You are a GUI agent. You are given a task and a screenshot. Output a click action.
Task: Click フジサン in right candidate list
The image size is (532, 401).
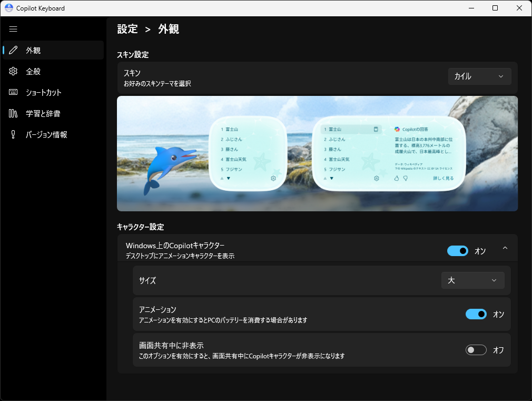pos(337,169)
